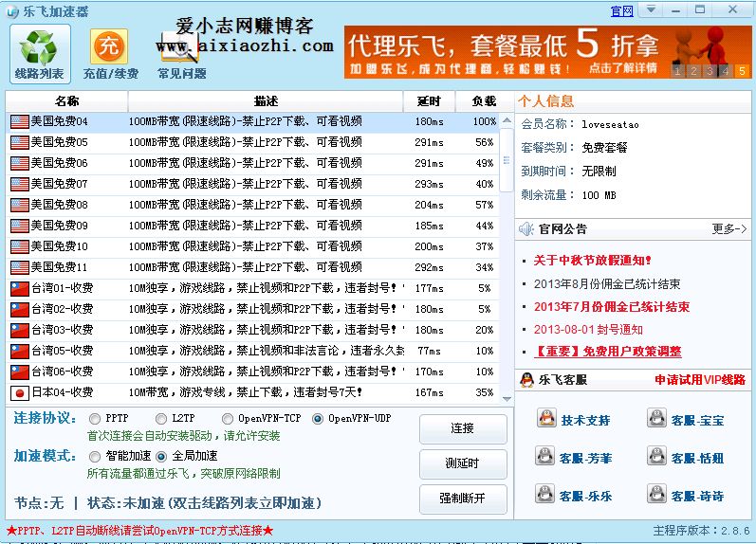
Task: Click the line list scrollbar thumb
Action: (507, 159)
